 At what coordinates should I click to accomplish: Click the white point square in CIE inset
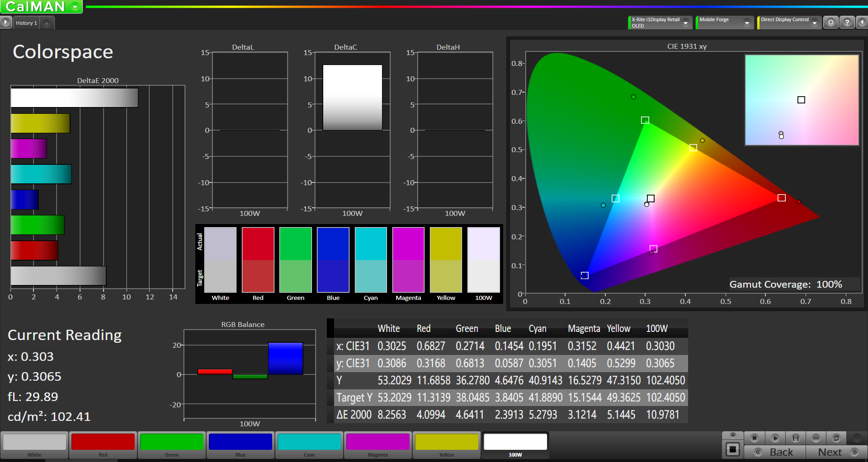[x=801, y=100]
